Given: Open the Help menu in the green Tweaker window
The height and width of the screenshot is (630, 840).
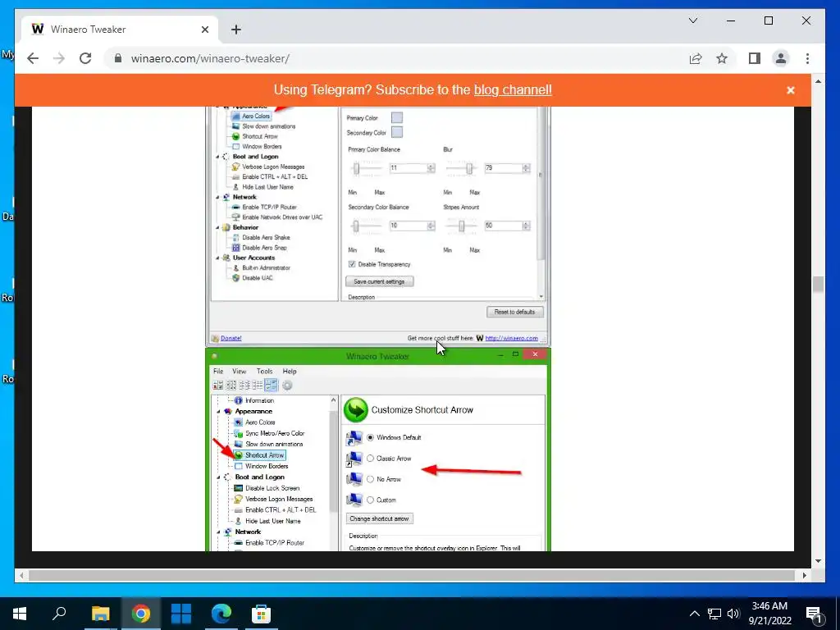Looking at the screenshot, I should tap(290, 371).
